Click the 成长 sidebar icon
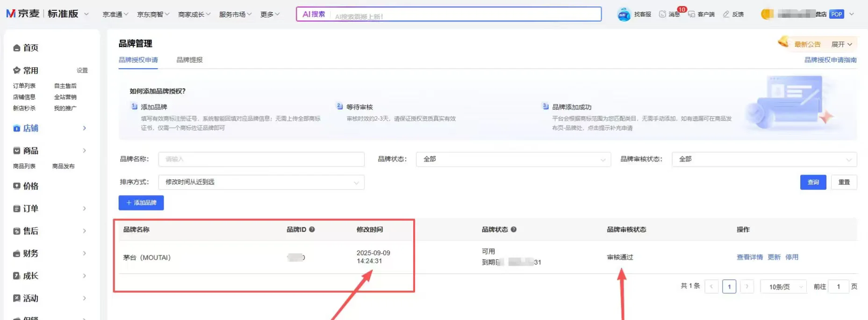 [17, 276]
